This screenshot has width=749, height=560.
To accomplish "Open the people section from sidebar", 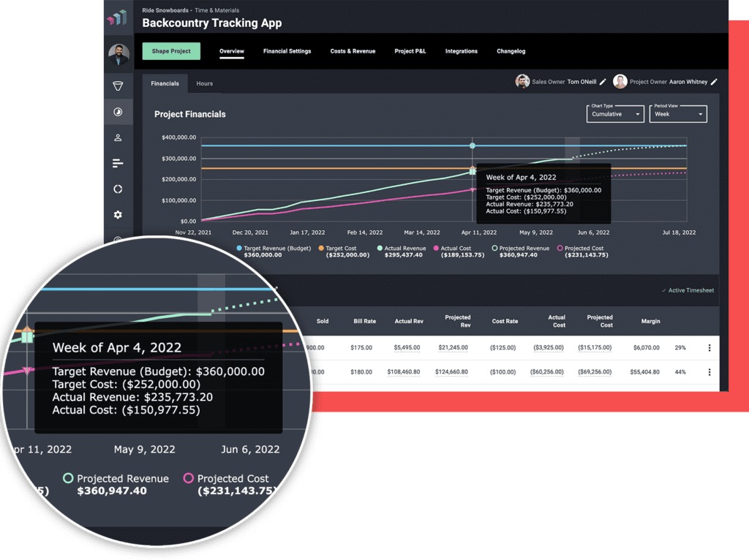I will [117, 137].
